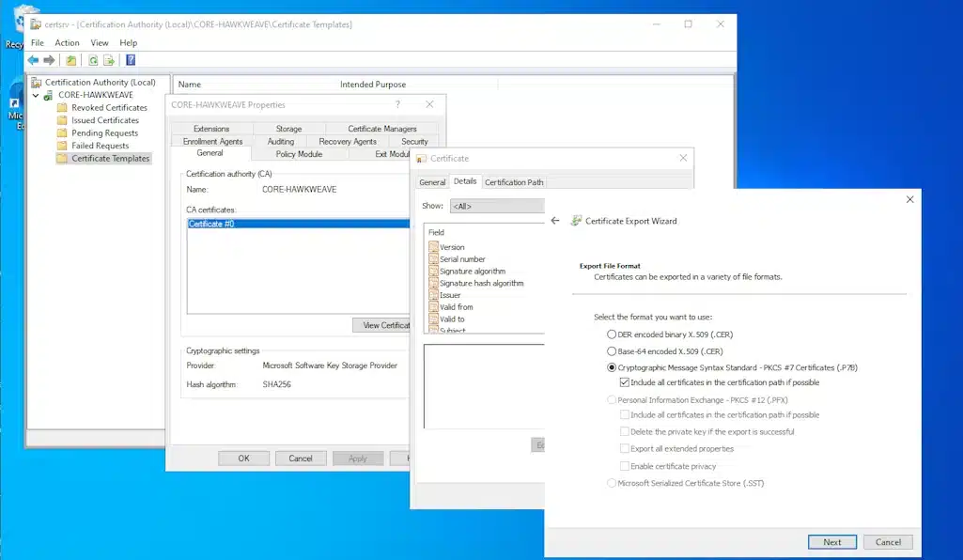The width and height of the screenshot is (963, 560).
Task: Click Cancel in the Properties dialog
Action: click(301, 459)
